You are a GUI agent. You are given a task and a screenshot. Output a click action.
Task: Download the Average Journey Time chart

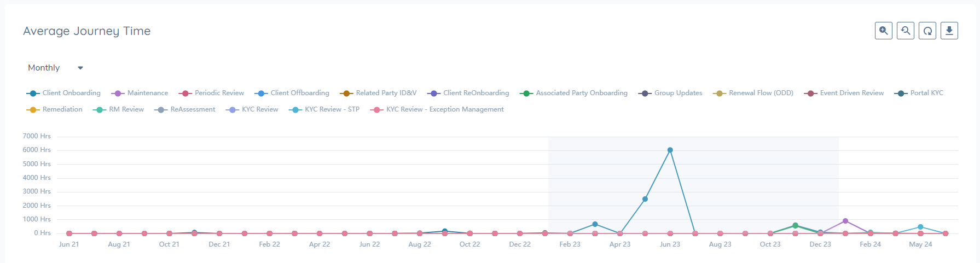point(949,31)
